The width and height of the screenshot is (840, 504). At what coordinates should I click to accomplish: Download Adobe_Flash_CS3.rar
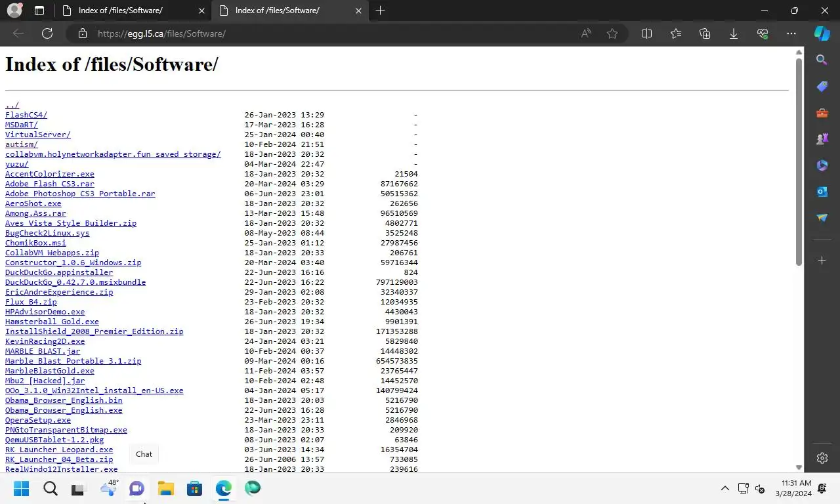tap(50, 184)
